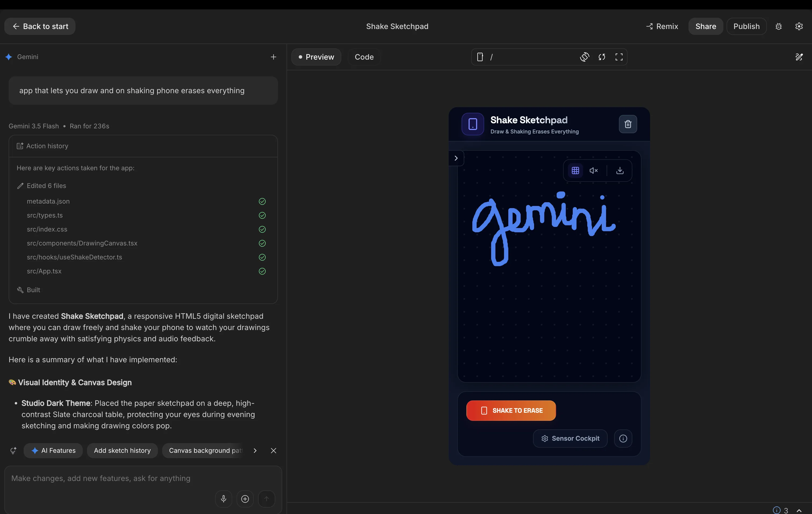Screen dimensions: 812x514
Task: Select the device viewport icon
Action: point(480,57)
